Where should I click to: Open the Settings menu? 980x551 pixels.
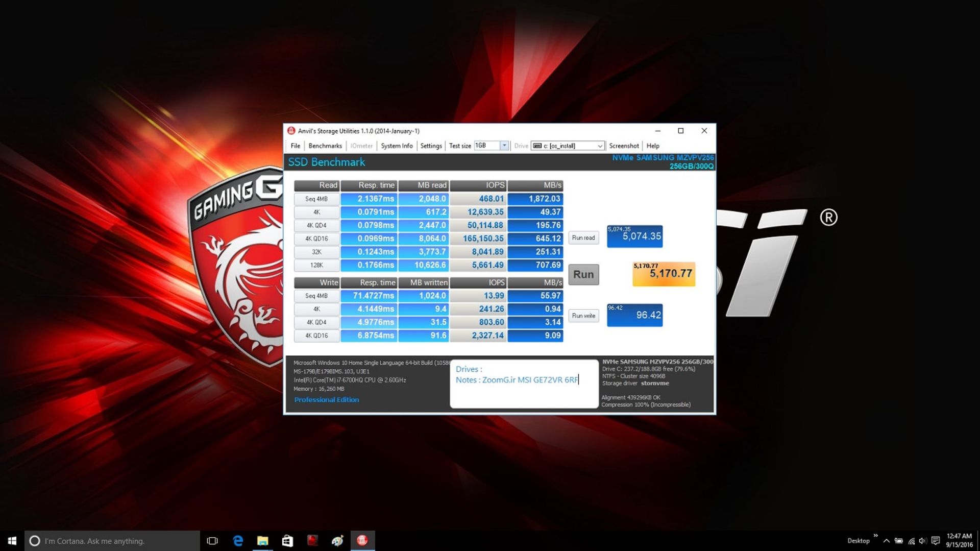click(431, 146)
